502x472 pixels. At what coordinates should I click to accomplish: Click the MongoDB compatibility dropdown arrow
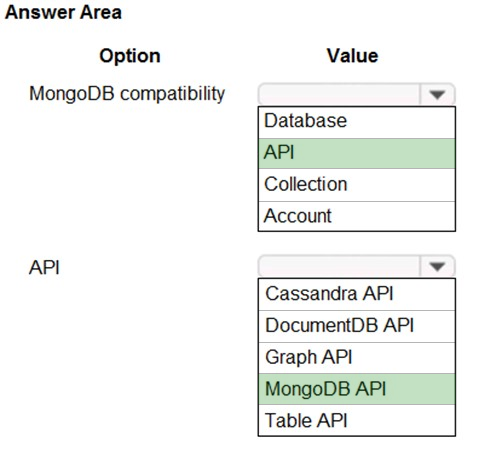pyautogui.click(x=437, y=95)
